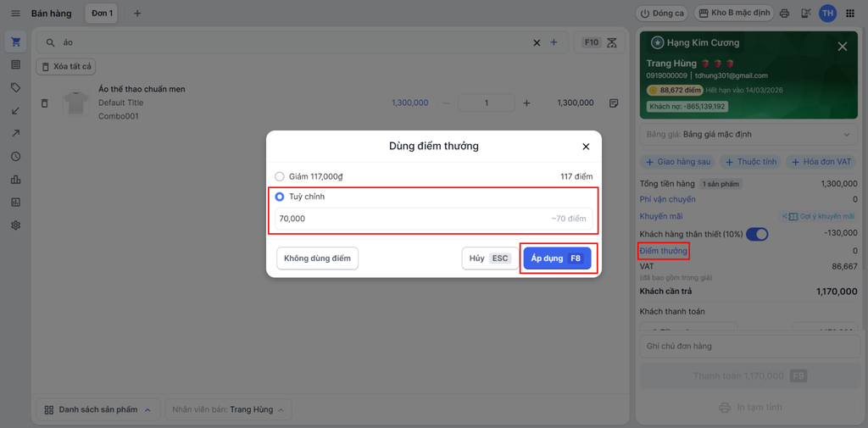Click the Không dùng điểm button
This screenshot has width=868, height=428.
317,258
